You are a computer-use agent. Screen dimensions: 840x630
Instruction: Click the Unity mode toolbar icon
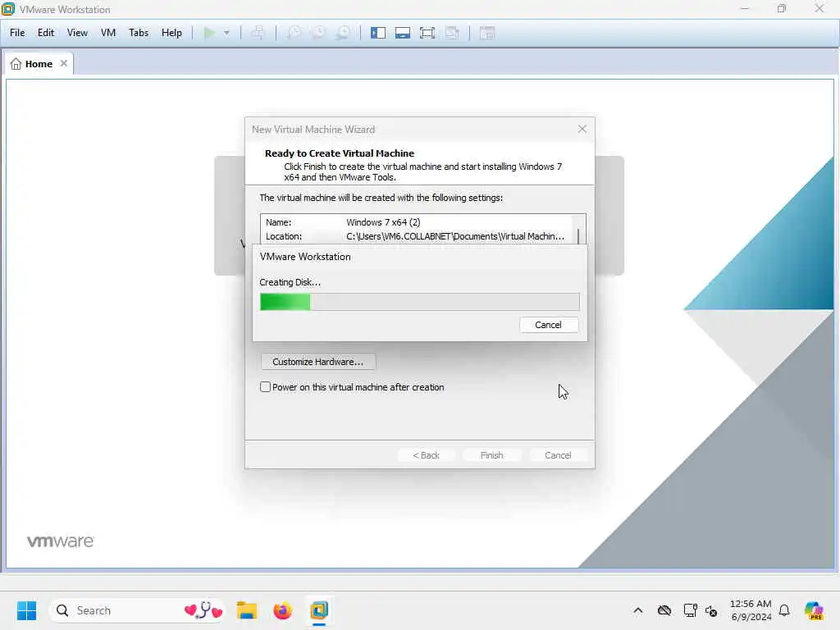pos(452,33)
